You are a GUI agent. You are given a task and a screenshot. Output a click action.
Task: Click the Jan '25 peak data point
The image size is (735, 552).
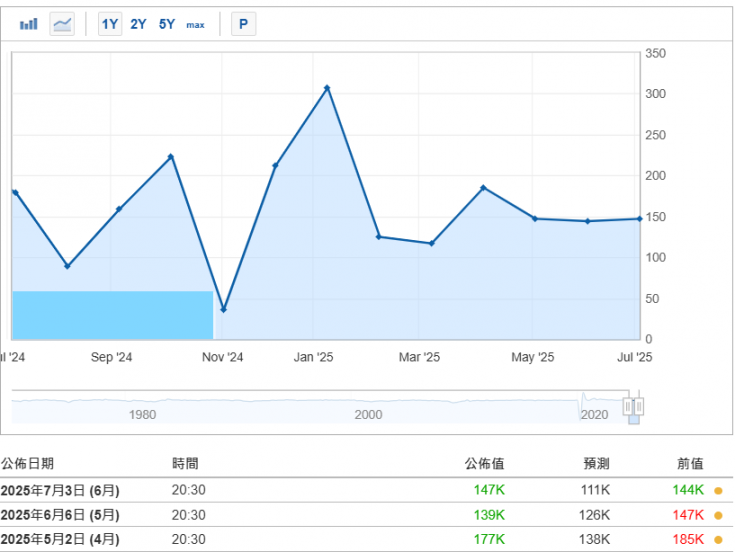tap(327, 88)
